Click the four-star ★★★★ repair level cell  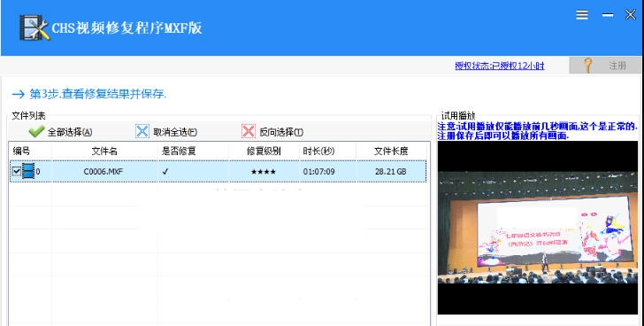[x=264, y=172]
